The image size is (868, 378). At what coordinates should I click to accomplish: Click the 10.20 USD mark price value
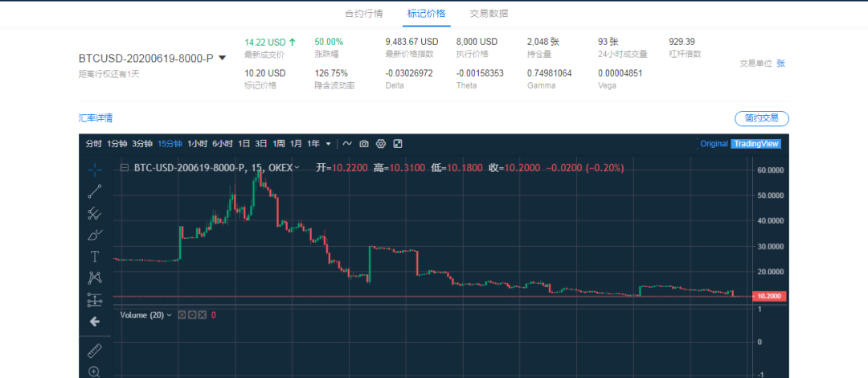[265, 73]
